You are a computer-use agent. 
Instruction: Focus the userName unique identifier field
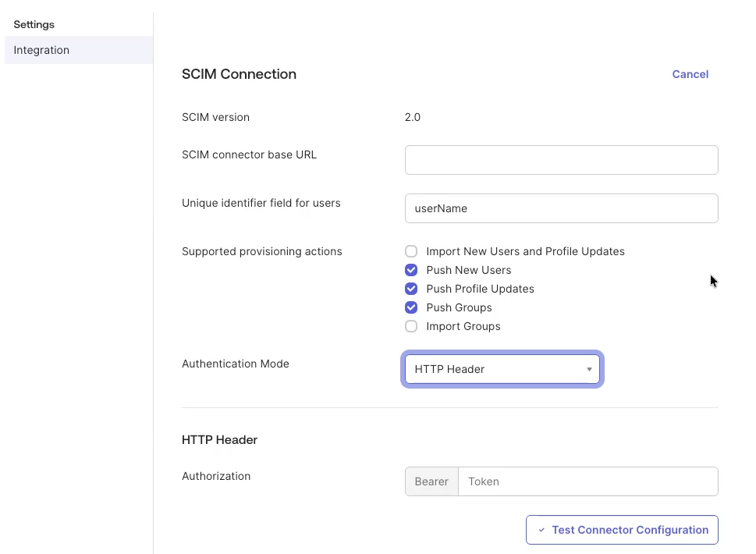(x=561, y=208)
